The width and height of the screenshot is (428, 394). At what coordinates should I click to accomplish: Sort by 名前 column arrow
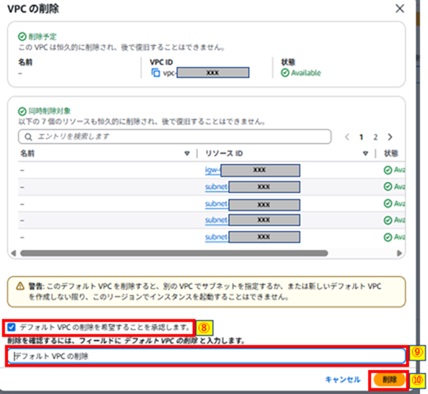pos(187,153)
